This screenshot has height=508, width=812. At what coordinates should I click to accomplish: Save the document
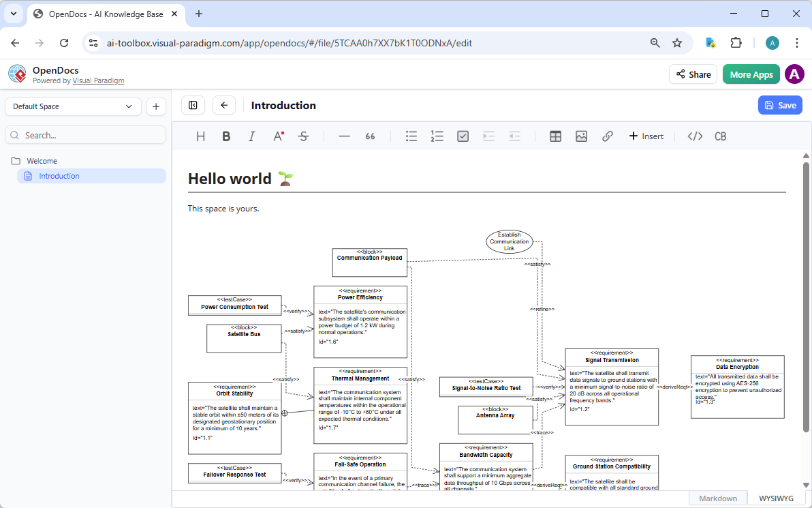pyautogui.click(x=779, y=105)
